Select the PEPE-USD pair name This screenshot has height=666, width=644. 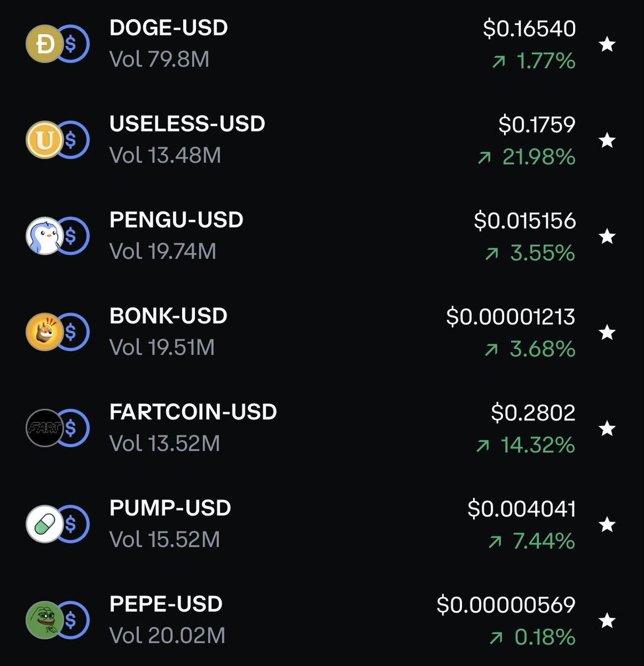coord(166,604)
